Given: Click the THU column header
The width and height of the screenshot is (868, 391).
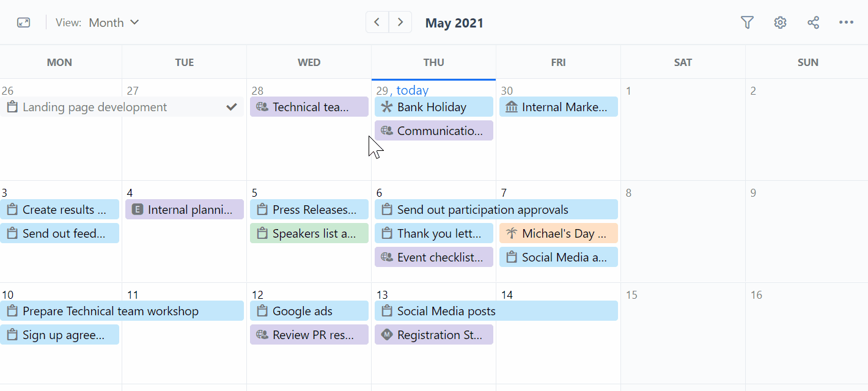Looking at the screenshot, I should (x=433, y=62).
